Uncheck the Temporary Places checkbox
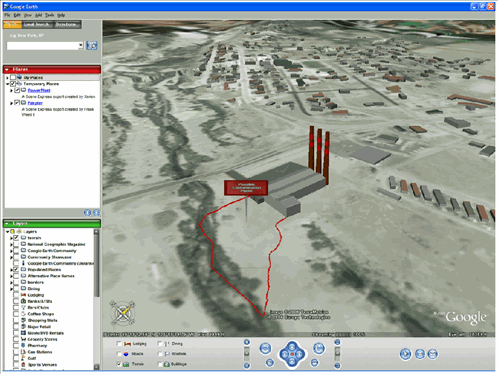This screenshot has width=498, height=374. 13,84
